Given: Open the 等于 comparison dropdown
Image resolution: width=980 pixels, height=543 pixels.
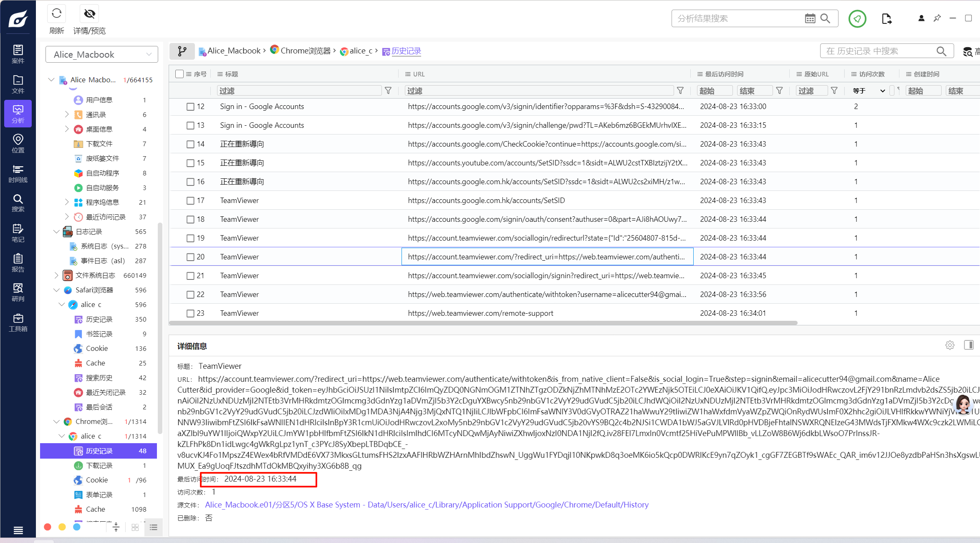Looking at the screenshot, I should point(868,91).
